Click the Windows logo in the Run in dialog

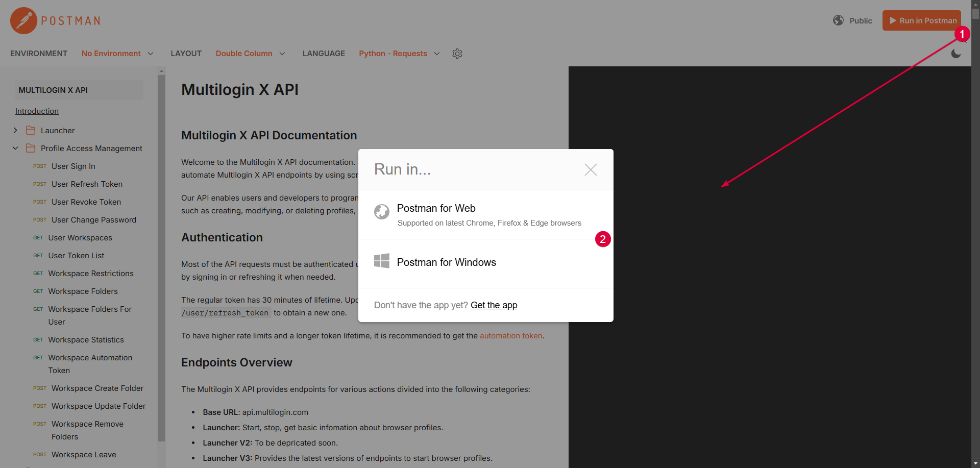pos(382,260)
